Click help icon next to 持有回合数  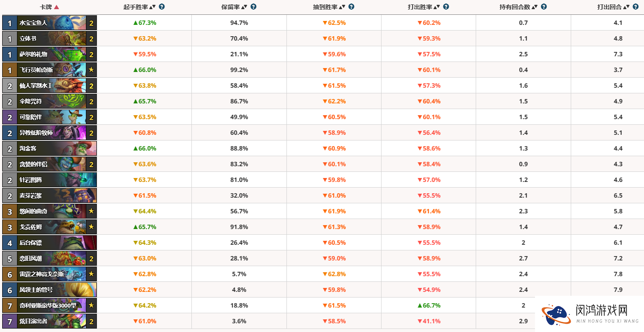(544, 7)
